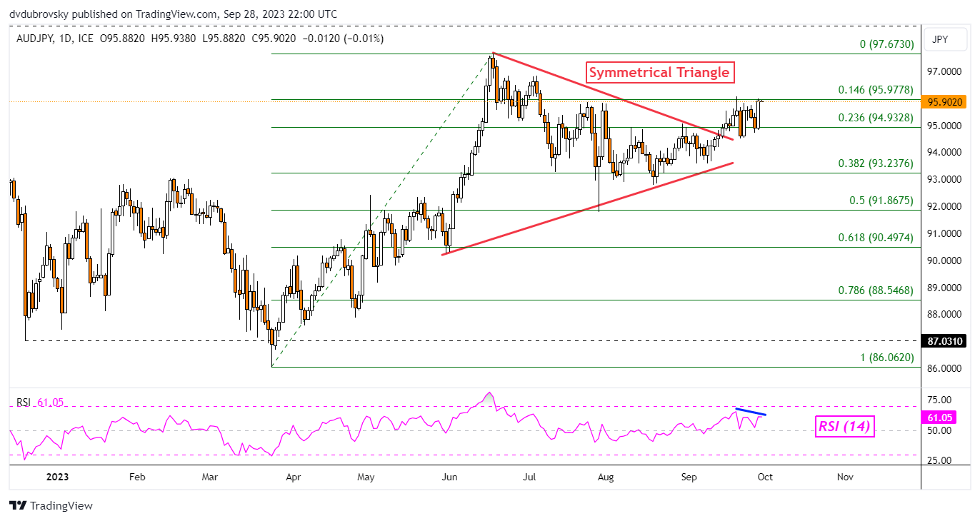Select the 0.5 (91.8675) Fibonacci label
Viewport: 980px width, 521px height.
[881, 201]
